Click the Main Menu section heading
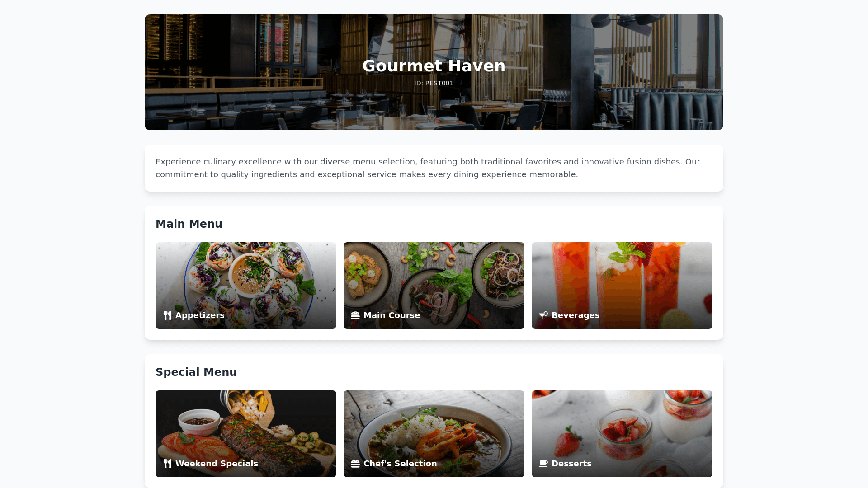Image resolution: width=868 pixels, height=488 pixels. [x=189, y=224]
